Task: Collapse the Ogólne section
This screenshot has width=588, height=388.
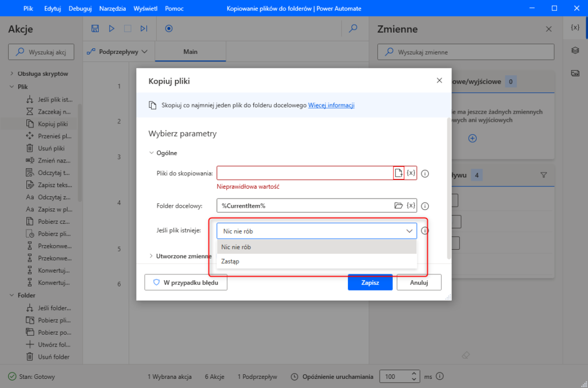Action: 152,153
